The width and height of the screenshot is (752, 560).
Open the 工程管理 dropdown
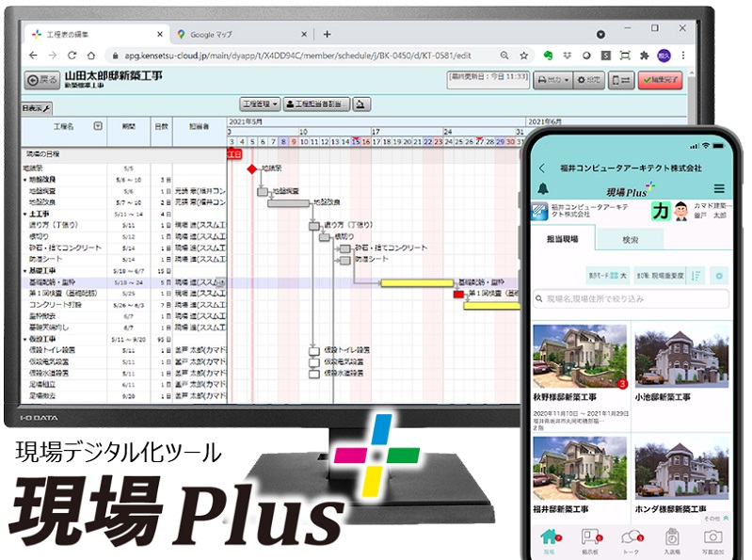[x=260, y=104]
